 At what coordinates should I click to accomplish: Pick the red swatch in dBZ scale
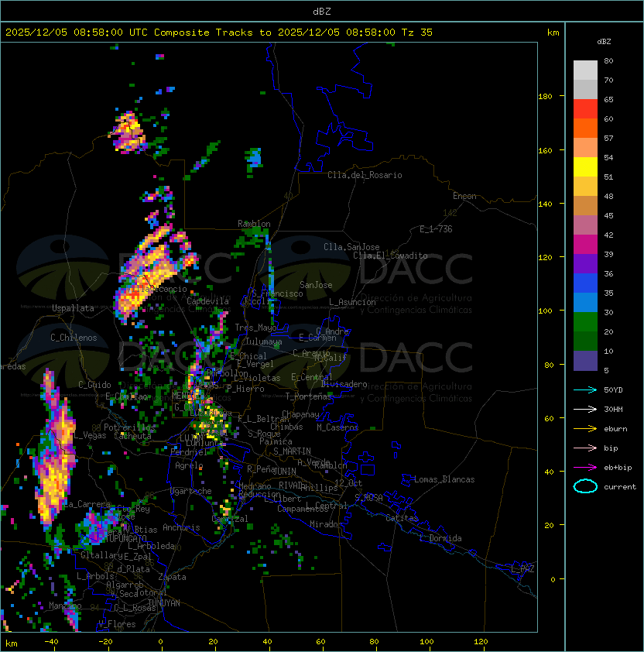[585, 109]
